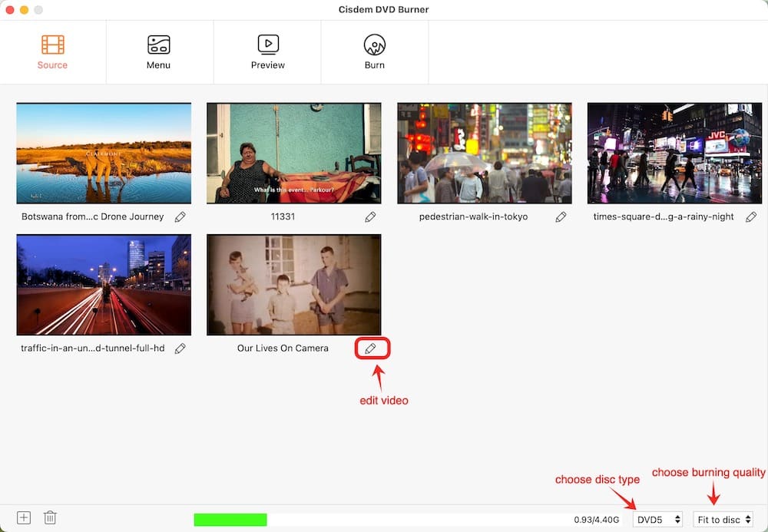Delete selected video using trash icon
The height and width of the screenshot is (532, 768).
(x=50, y=518)
